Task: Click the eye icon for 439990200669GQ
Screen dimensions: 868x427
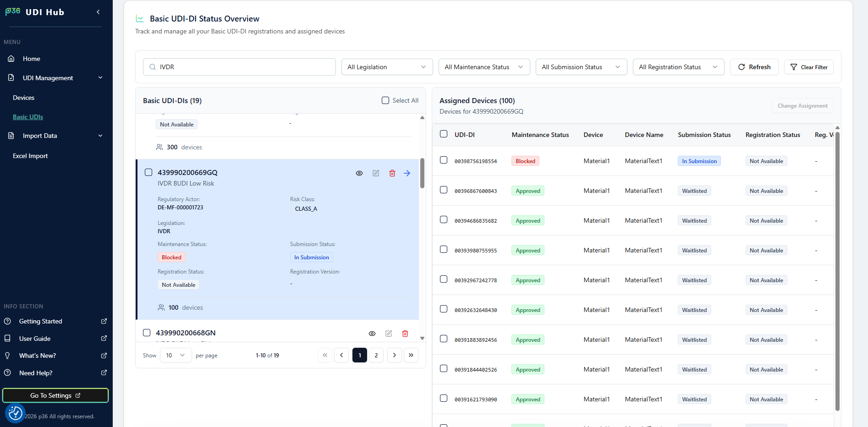Action: coord(359,173)
